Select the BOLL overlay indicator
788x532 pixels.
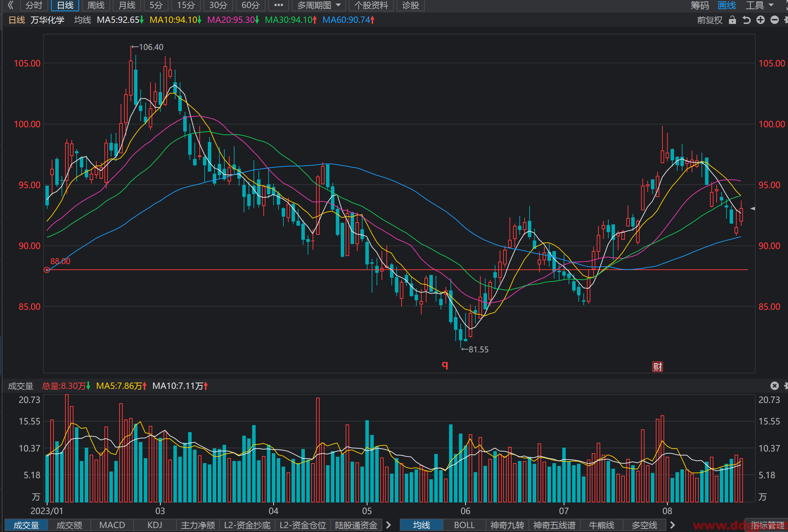464,525
